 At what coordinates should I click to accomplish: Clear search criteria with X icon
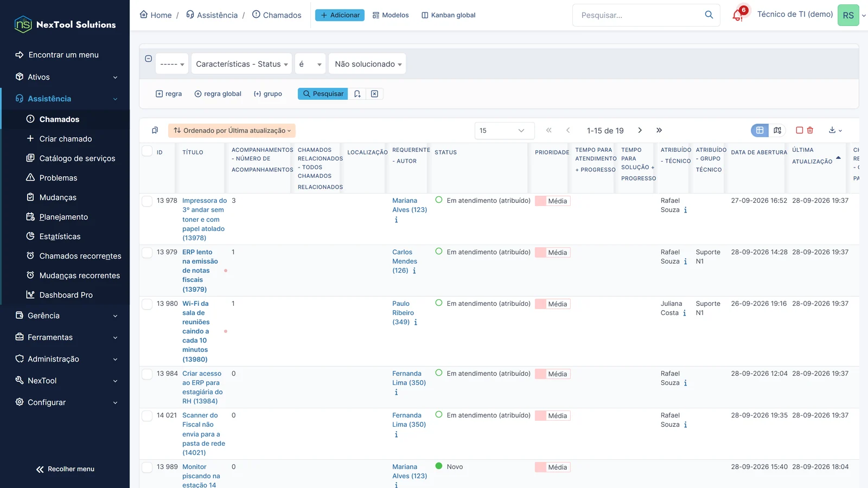374,94
